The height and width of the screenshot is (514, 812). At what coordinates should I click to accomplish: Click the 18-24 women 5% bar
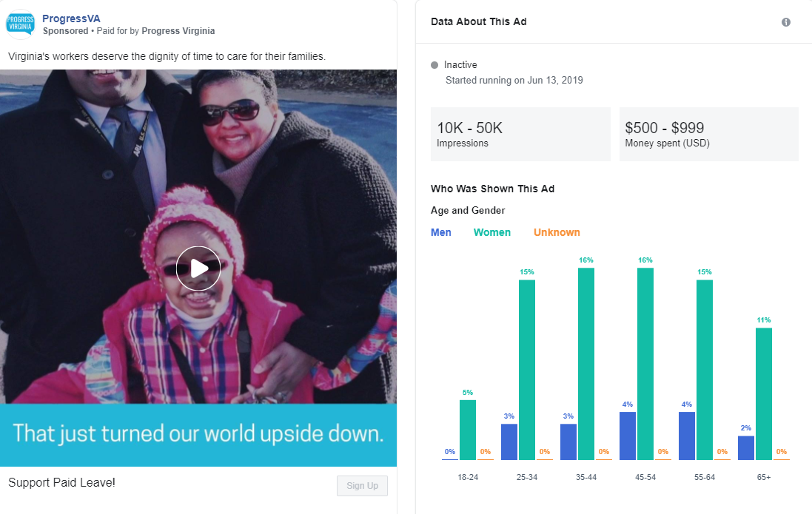click(468, 429)
